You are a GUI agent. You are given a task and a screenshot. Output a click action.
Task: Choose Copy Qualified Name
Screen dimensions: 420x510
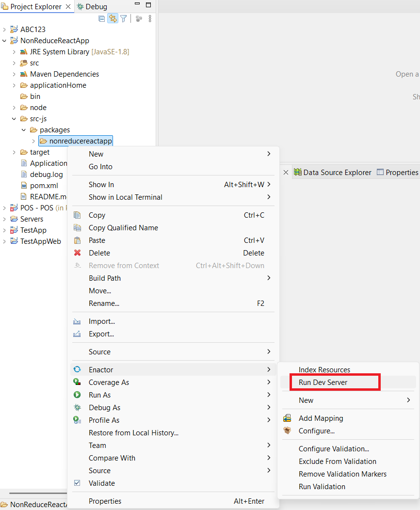[x=174, y=228]
